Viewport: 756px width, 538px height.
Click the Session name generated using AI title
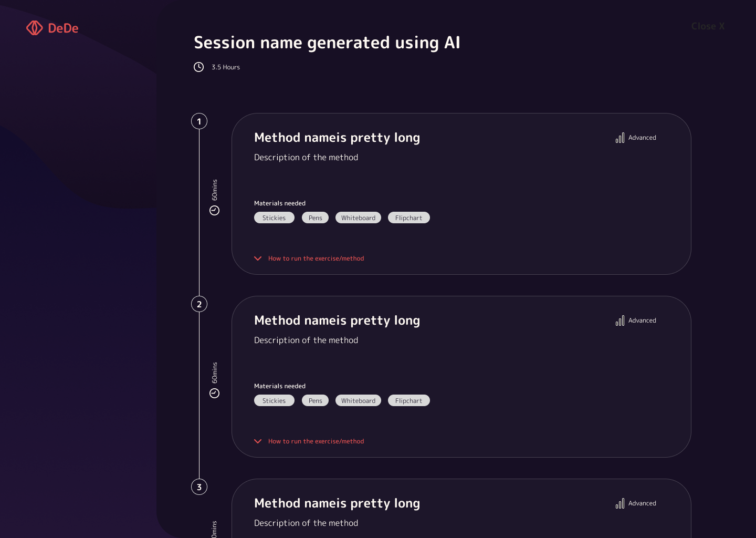327,43
